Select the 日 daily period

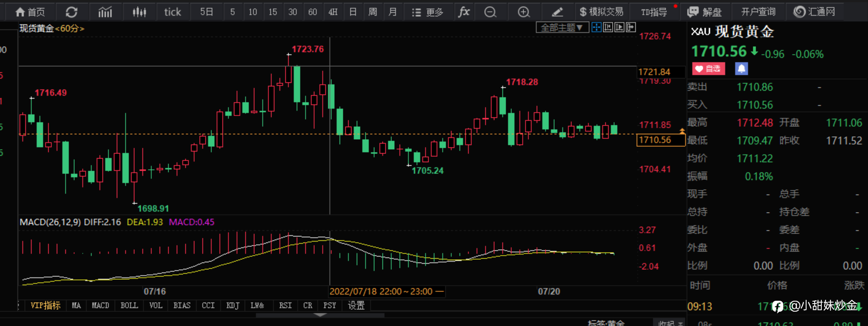353,12
